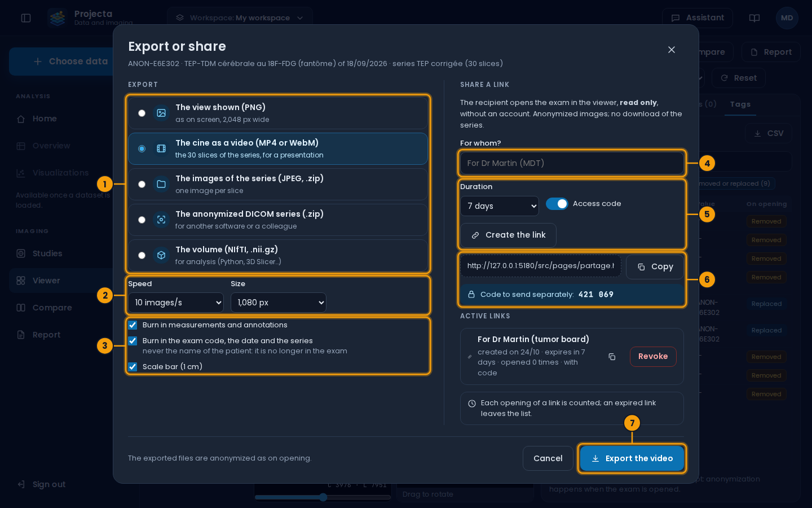This screenshot has width=812, height=508.
Task: Toggle the sidebar panel icon
Action: point(26,18)
